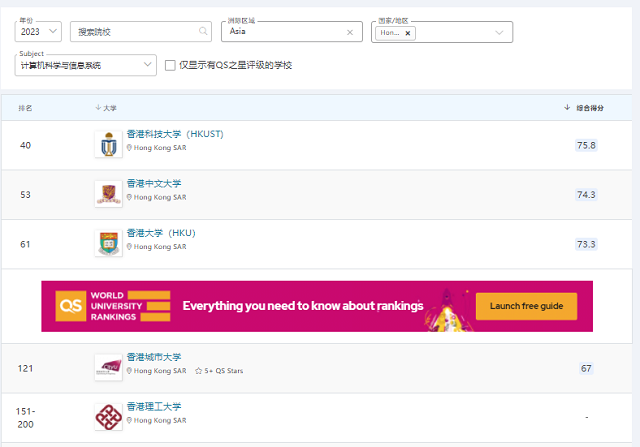Viewport: 640px width, 447px height.
Task: Click the HKUST logo thumbnail
Action: pos(109,144)
